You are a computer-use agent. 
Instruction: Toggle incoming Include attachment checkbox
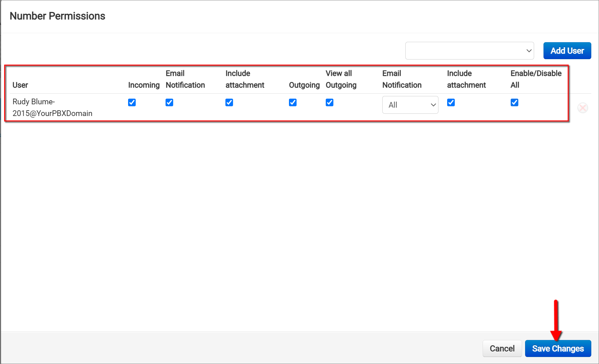(x=229, y=102)
